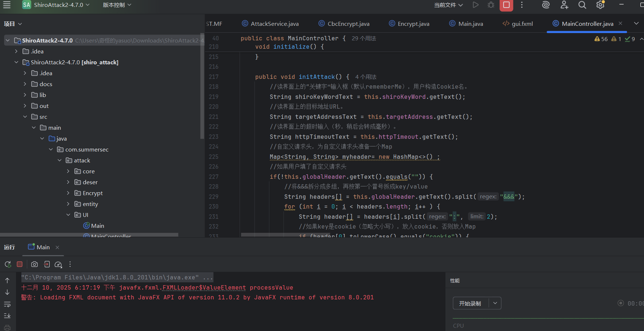Click the camera thread dump icon
The height and width of the screenshot is (331, 644).
click(34, 264)
